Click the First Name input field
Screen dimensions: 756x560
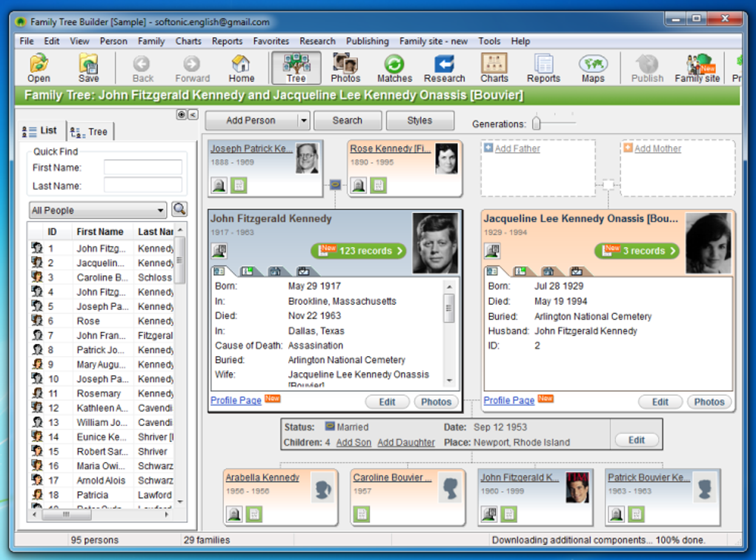(x=143, y=168)
